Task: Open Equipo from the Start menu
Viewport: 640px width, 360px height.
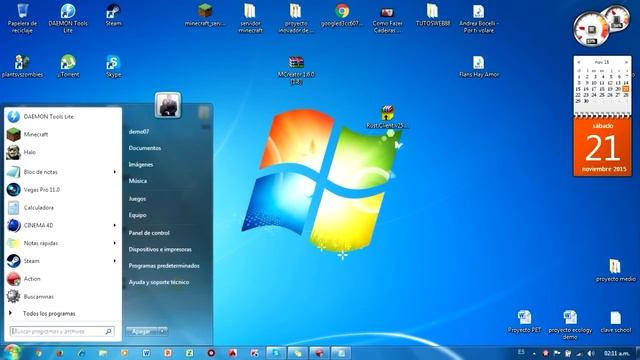Action: (x=137, y=215)
